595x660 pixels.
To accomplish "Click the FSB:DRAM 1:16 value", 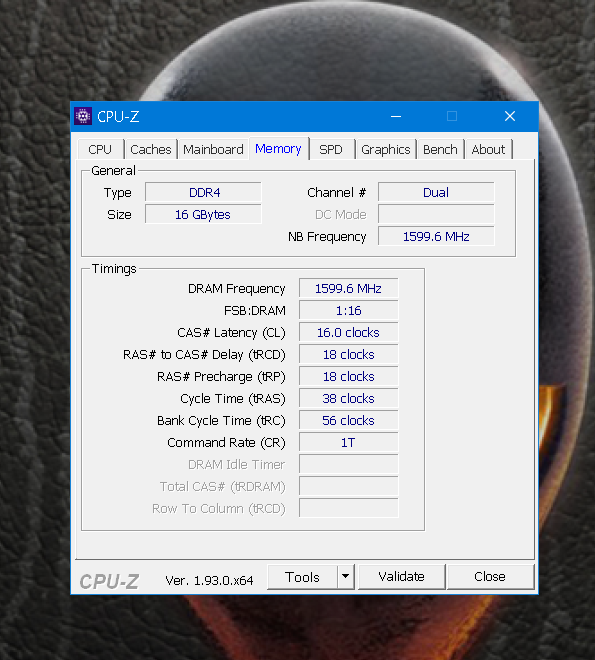I will click(348, 311).
